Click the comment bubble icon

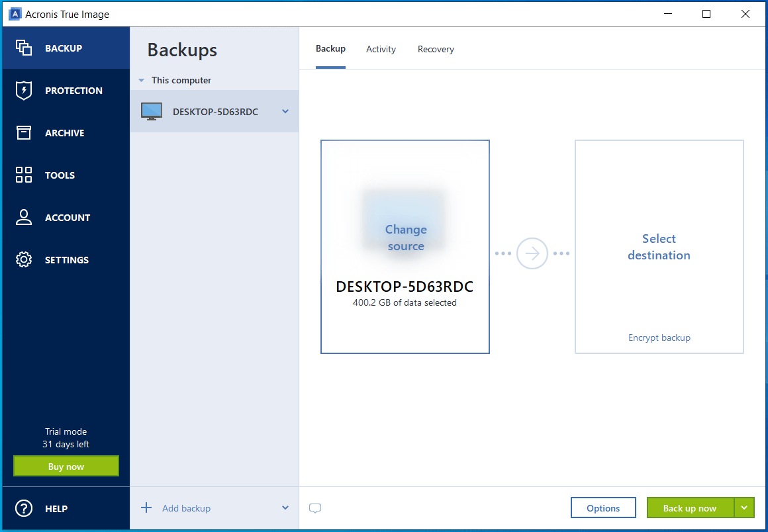315,508
